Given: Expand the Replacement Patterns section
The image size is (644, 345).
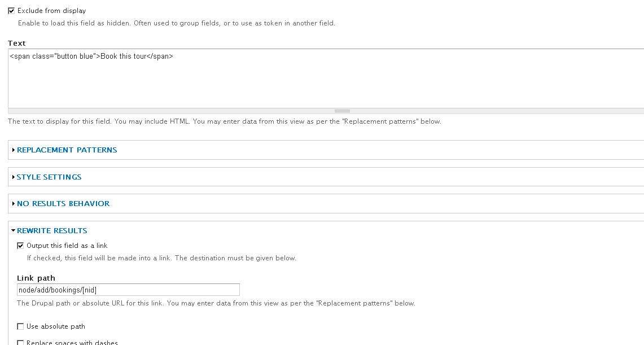Looking at the screenshot, I should click(x=67, y=150).
